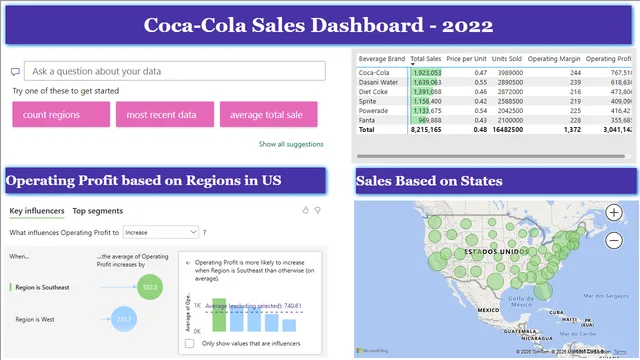Open Show all suggestions link
The image size is (640, 360).
[x=291, y=144]
